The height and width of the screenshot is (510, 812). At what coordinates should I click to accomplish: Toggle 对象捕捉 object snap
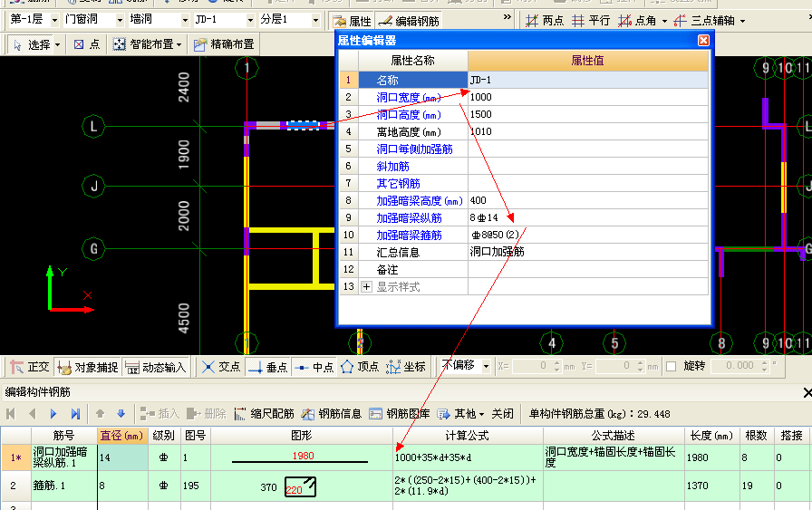(88, 367)
